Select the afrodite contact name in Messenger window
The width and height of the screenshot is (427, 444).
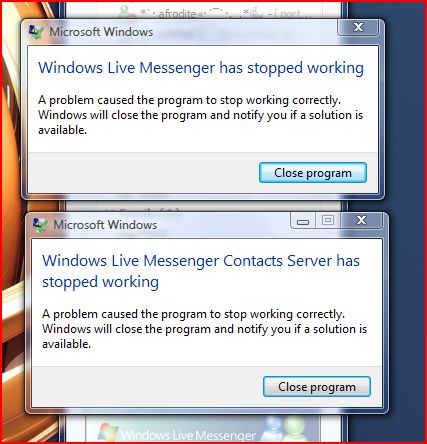(x=177, y=14)
